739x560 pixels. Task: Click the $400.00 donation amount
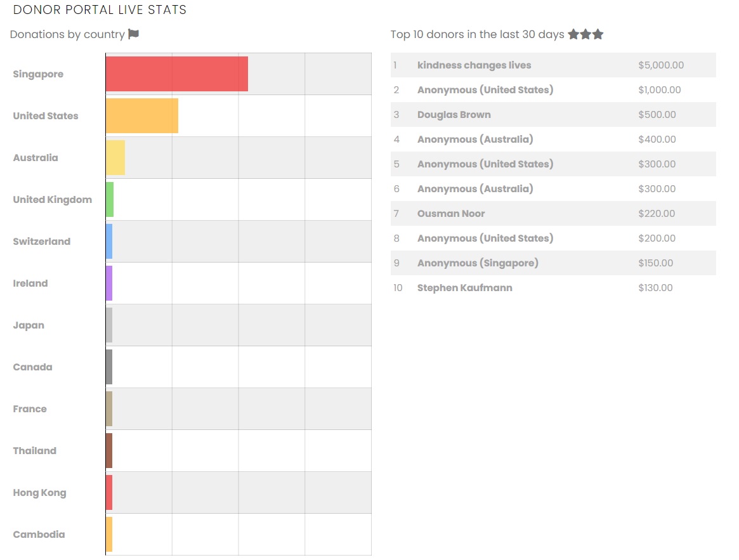[657, 139]
